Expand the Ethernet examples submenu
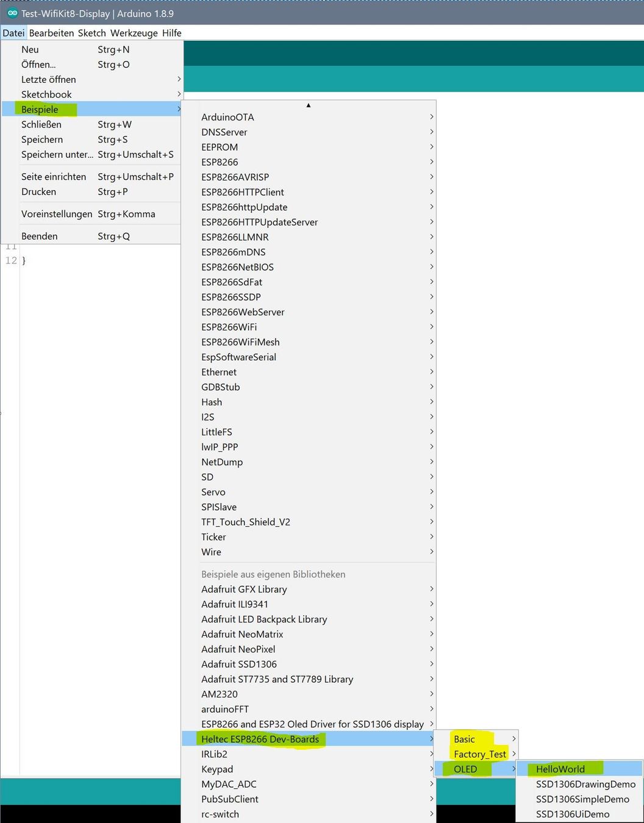The width and height of the screenshot is (644, 823). pyautogui.click(x=309, y=372)
